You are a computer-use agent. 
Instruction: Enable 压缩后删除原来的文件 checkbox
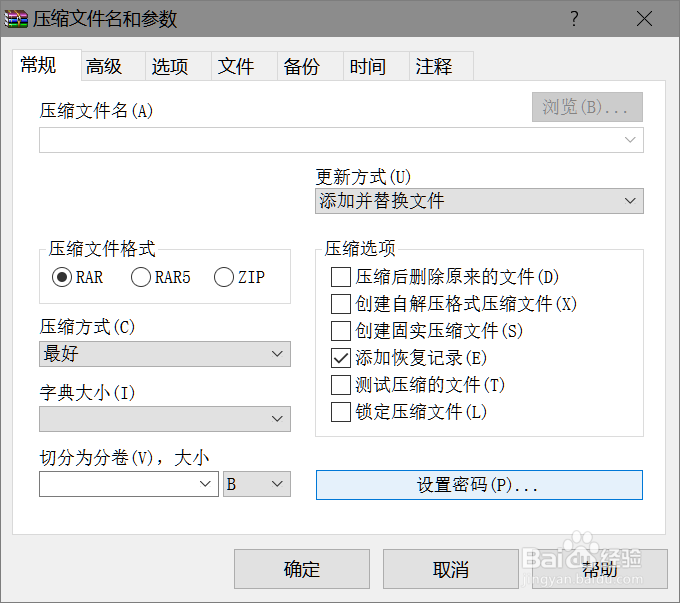tap(341, 277)
